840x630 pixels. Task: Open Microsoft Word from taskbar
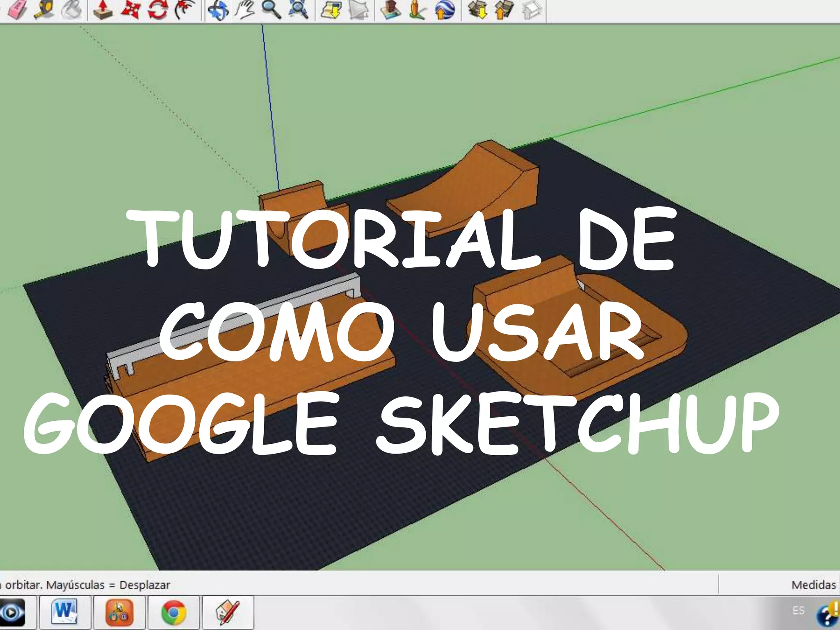pyautogui.click(x=65, y=613)
